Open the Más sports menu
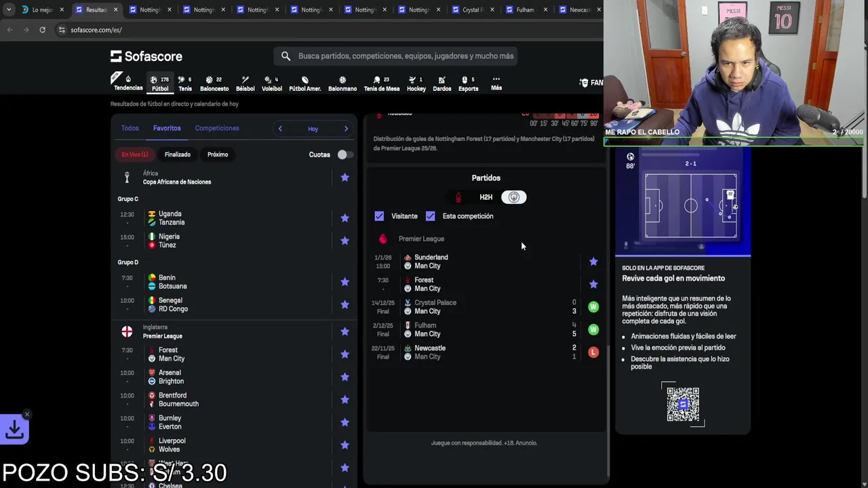The height and width of the screenshot is (488, 868). pos(496,83)
